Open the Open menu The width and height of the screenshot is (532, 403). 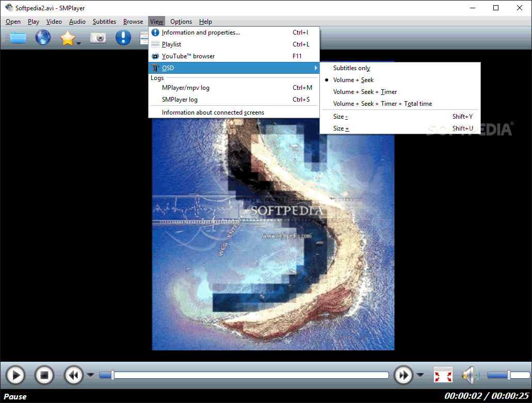(13, 22)
